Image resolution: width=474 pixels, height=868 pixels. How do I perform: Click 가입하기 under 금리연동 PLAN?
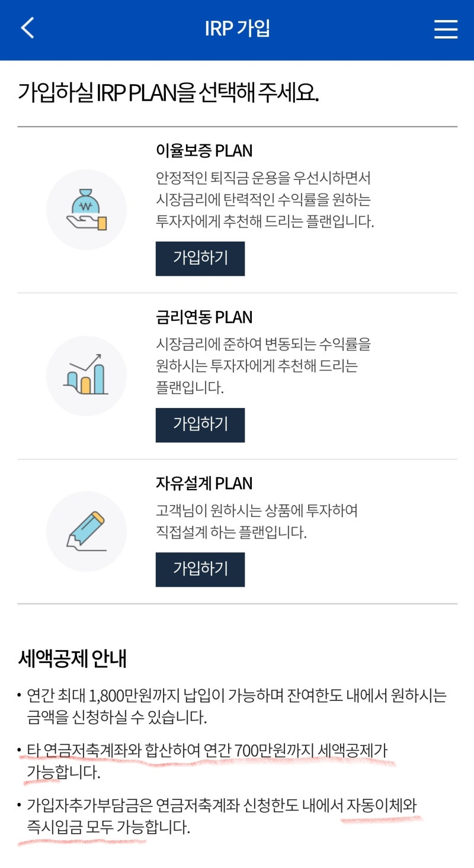point(200,425)
